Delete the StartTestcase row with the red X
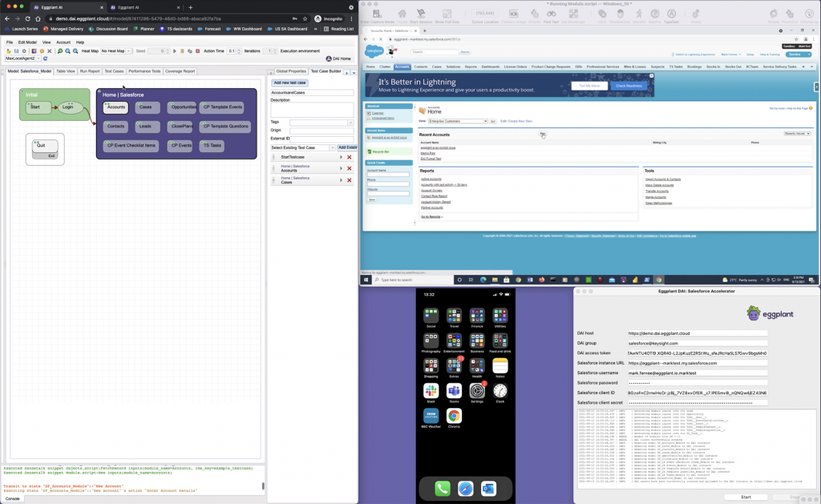Image resolution: width=821 pixels, height=504 pixels. (x=350, y=157)
